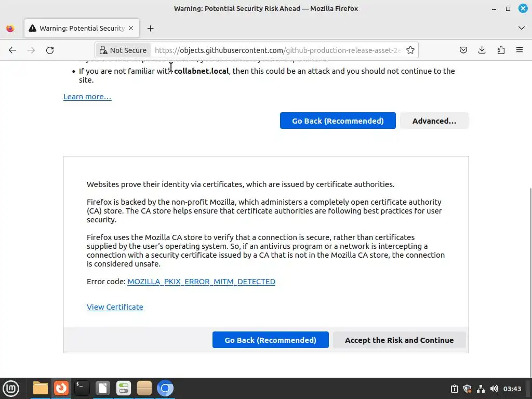The width and height of the screenshot is (532, 399).
Task: Click the upper Go Back (Recommended) button
Action: pyautogui.click(x=338, y=121)
